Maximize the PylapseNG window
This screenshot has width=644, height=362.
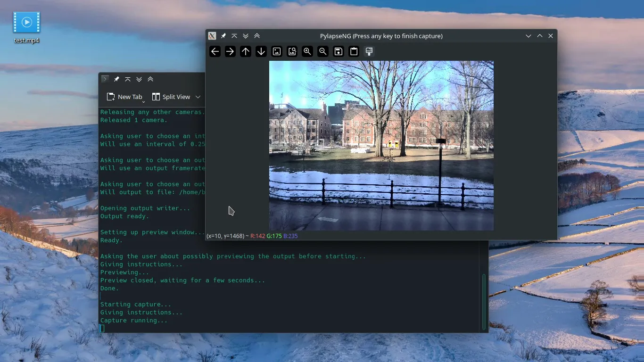[x=540, y=36]
